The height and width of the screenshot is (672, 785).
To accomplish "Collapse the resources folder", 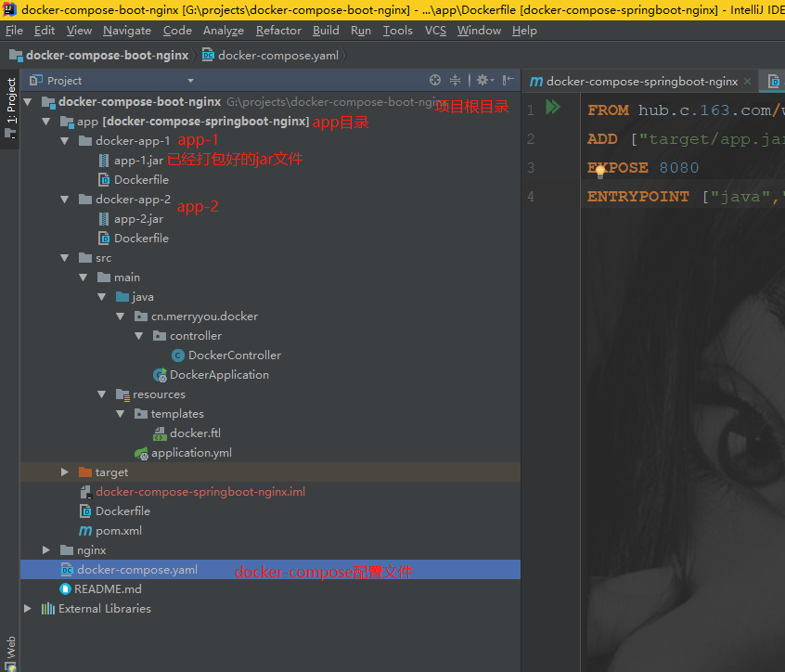I will coord(102,394).
